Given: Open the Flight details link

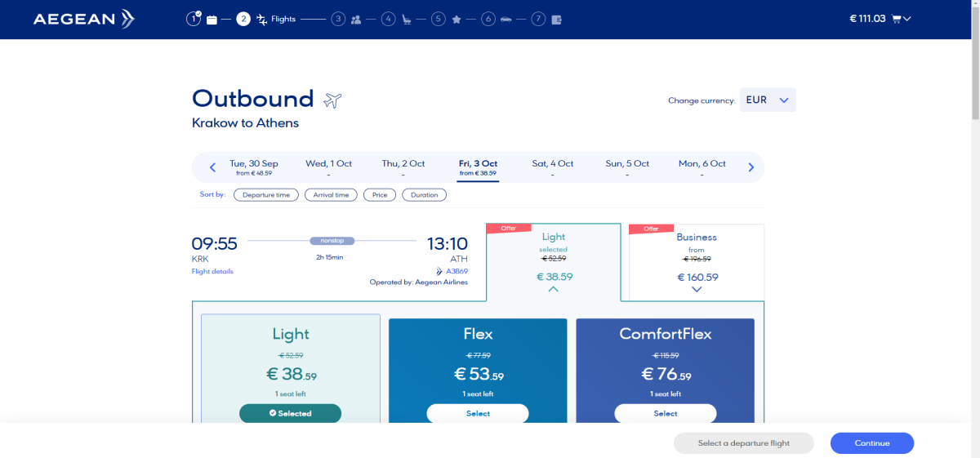Looking at the screenshot, I should click(212, 271).
